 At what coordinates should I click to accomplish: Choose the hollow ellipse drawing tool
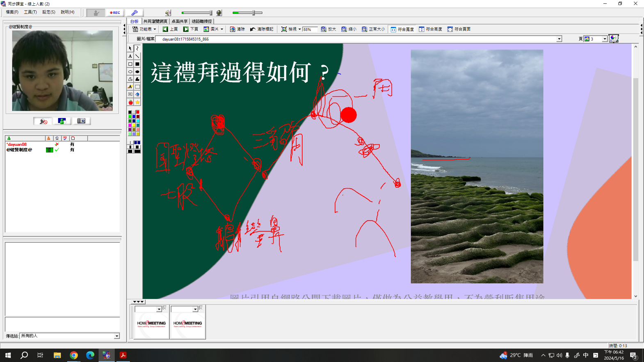tap(130, 72)
